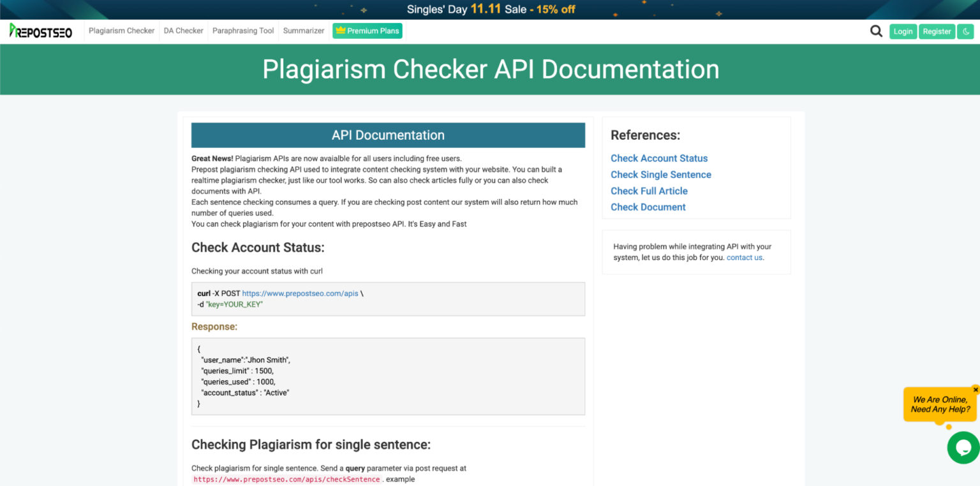This screenshot has width=980, height=486.
Task: Click the '"queries_used" : 1000,' response line
Action: click(x=238, y=381)
